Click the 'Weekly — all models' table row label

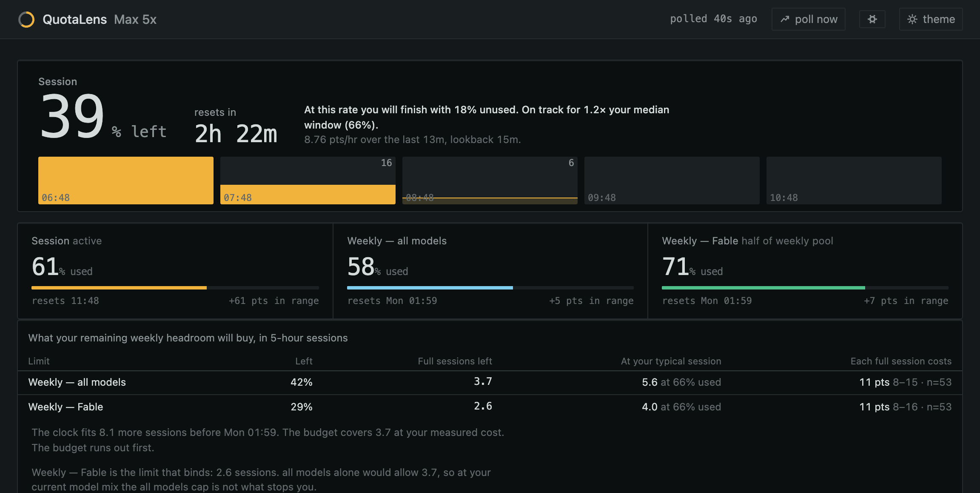77,382
